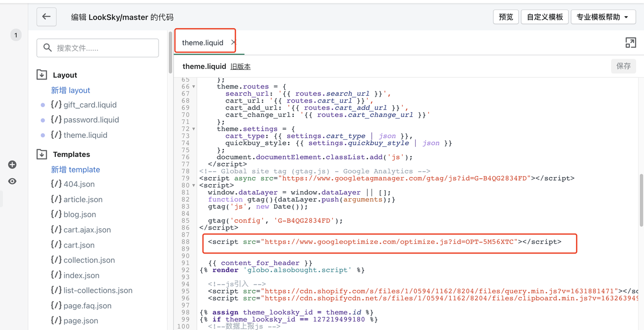
Task: Click the clipboard.min.js script line 96
Action: [423, 298]
